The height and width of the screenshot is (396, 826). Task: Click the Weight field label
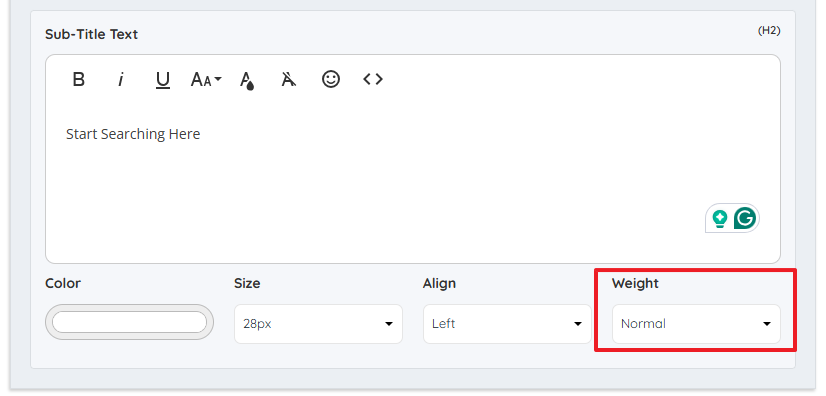[x=635, y=283]
